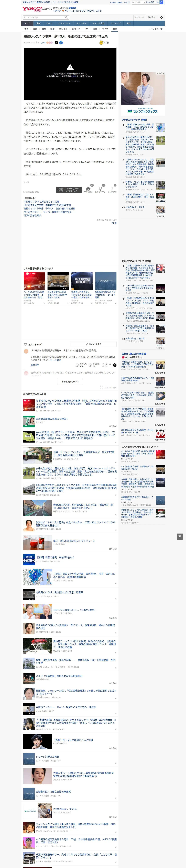Image resolution: width=186 pixels, height=868 pixels.
Task: Click the video error warning icon
Action: point(70,67)
